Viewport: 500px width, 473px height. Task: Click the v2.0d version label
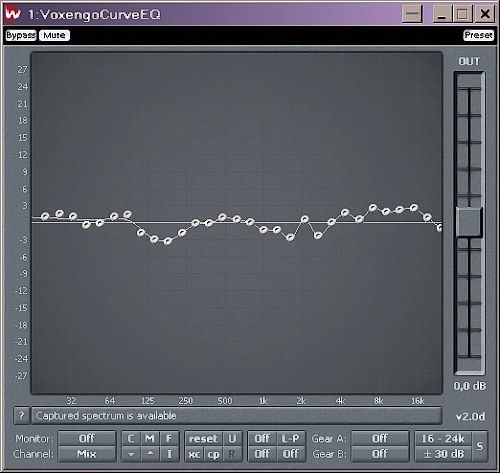(470, 416)
